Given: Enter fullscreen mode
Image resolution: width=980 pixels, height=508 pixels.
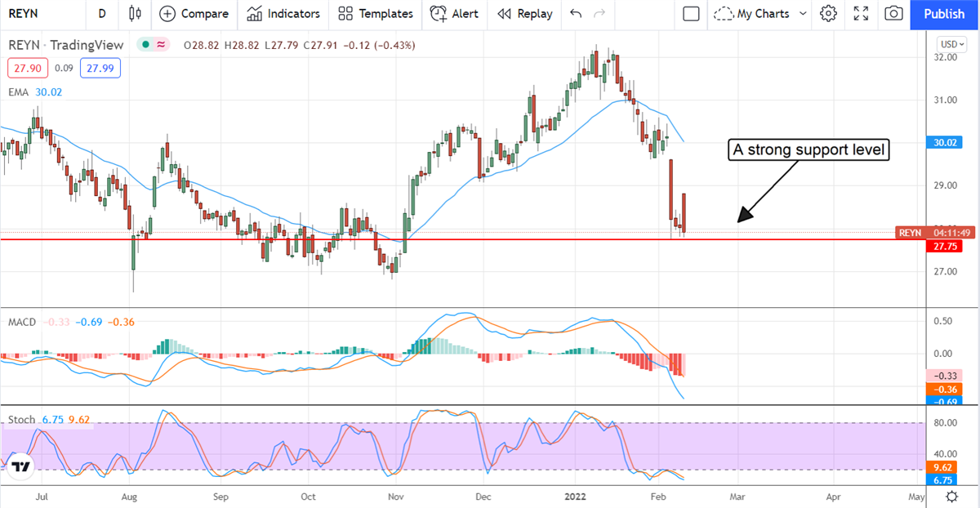Looking at the screenshot, I should 861,14.
